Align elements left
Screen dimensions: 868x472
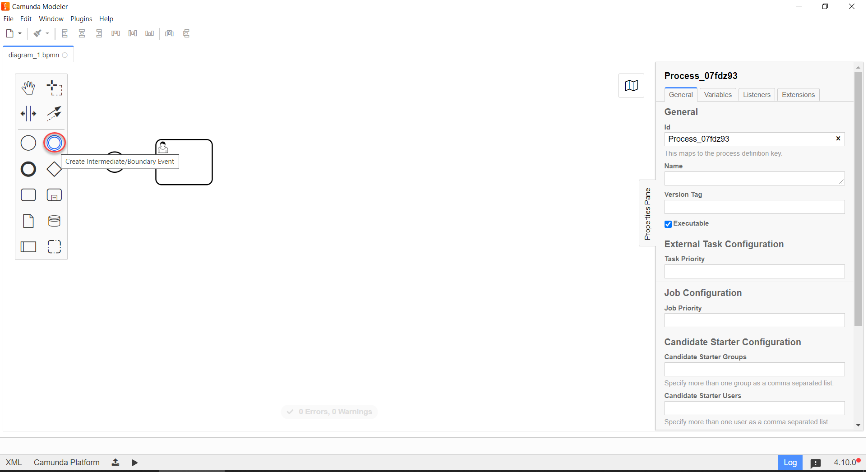[x=65, y=33]
